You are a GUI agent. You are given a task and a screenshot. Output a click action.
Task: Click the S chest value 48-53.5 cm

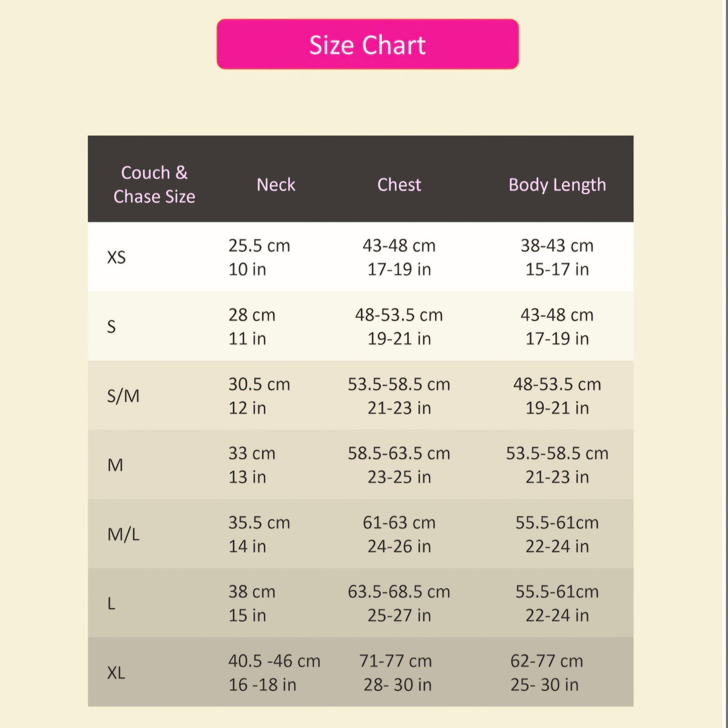coord(399,315)
